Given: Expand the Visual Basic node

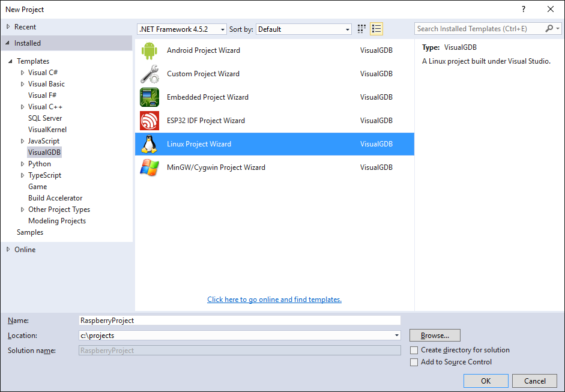Looking at the screenshot, I should 22,84.
